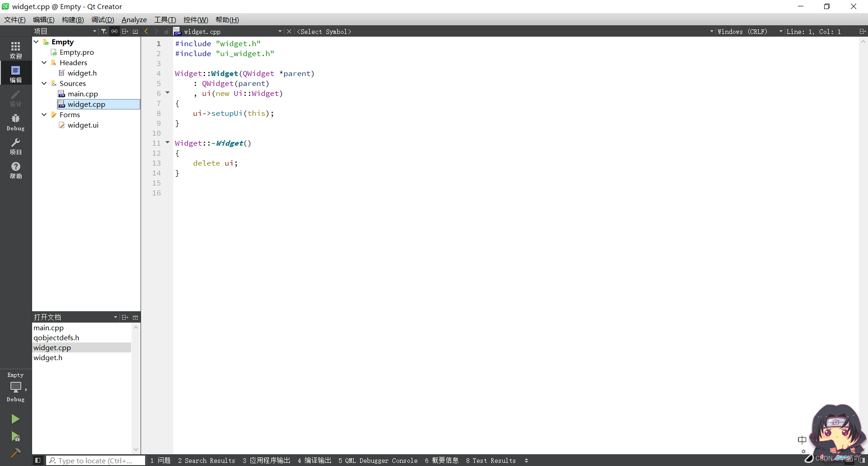Go back in navigation history

146,31
